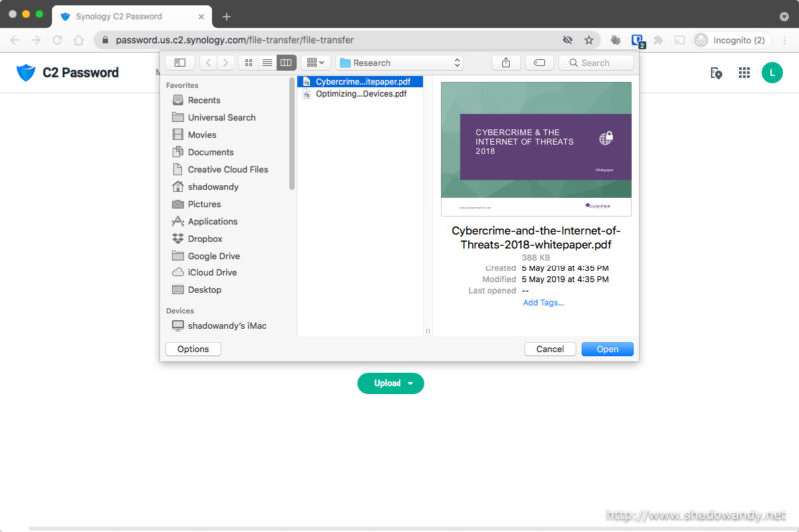Open the C2 apps grid menu
This screenshot has height=532, width=799.
(744, 73)
